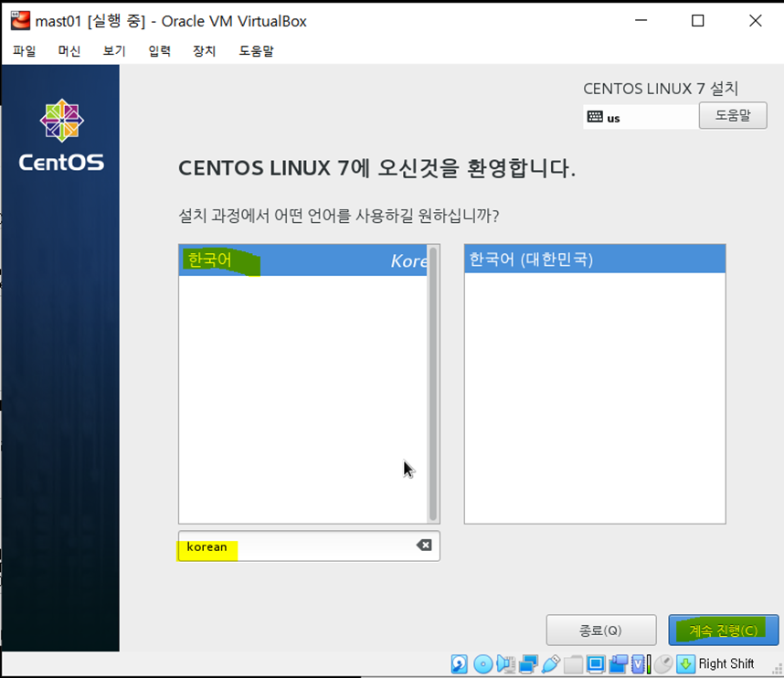Close the VirtualBox VM window
The width and height of the screenshot is (784, 678).
(x=756, y=21)
